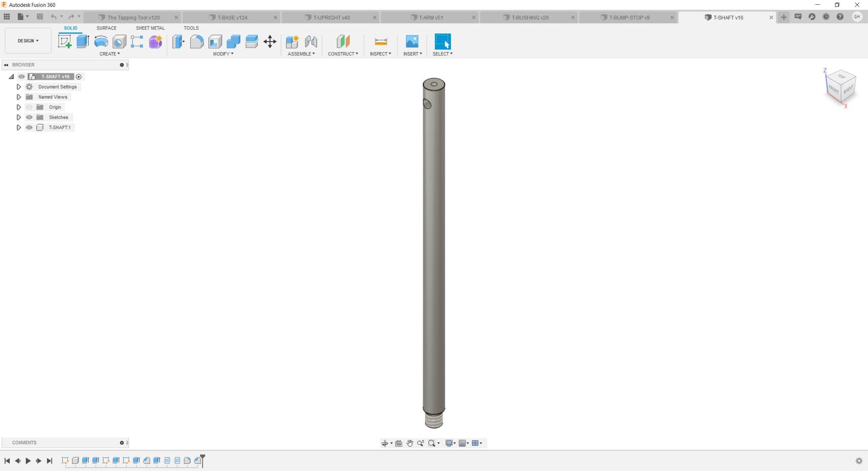Activate the Pan tool in navigation bar
868x471 pixels.
click(409, 443)
